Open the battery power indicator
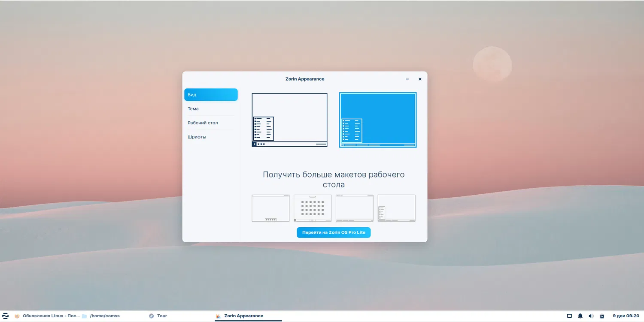This screenshot has height=322, width=644. (602, 316)
